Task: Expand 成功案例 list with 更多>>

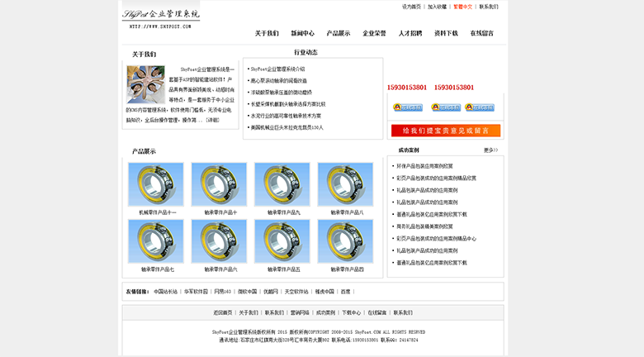Action: tap(490, 150)
